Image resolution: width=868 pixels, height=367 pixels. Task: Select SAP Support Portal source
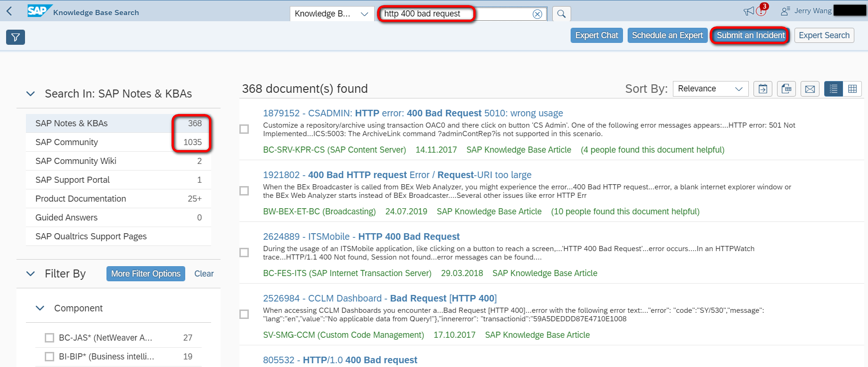(x=118, y=180)
